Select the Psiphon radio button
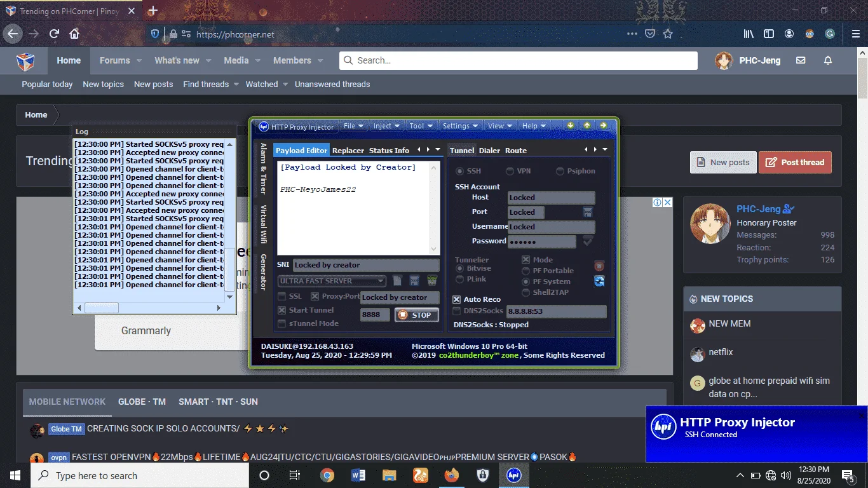 click(x=560, y=171)
